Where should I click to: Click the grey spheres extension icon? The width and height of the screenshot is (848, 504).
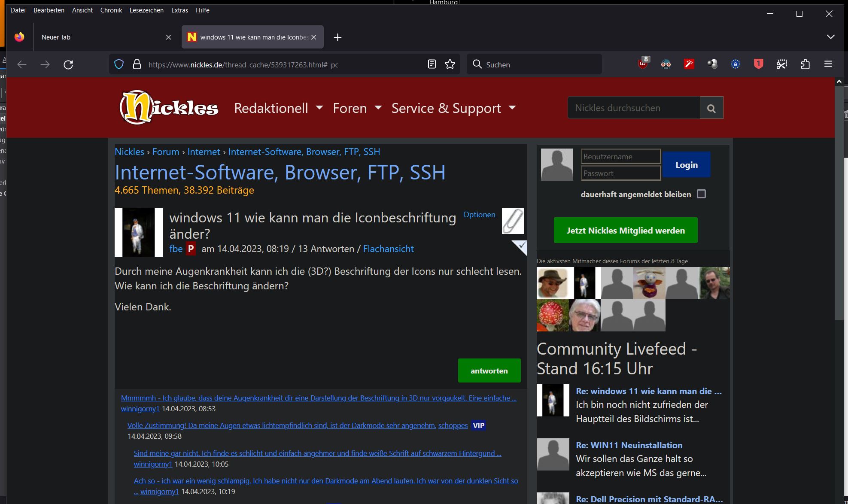pyautogui.click(x=712, y=64)
